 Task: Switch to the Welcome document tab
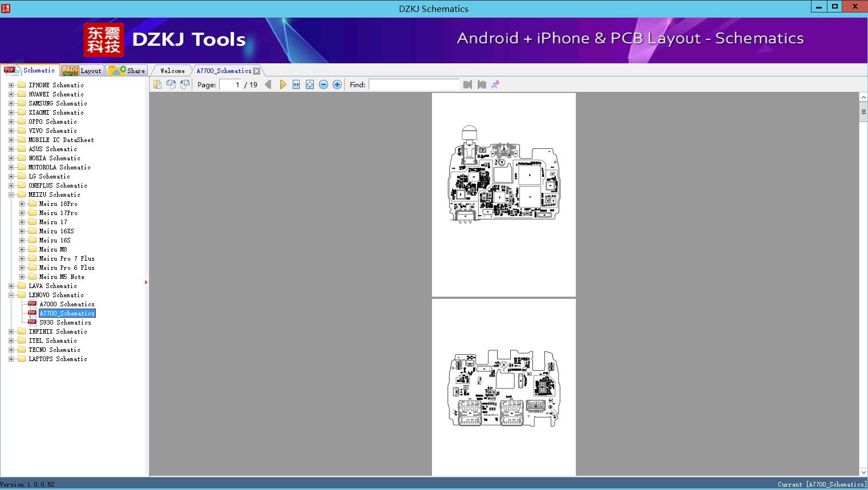(x=172, y=71)
